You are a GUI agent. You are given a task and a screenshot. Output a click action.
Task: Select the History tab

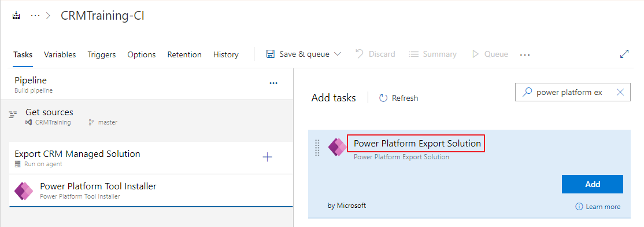click(x=226, y=54)
